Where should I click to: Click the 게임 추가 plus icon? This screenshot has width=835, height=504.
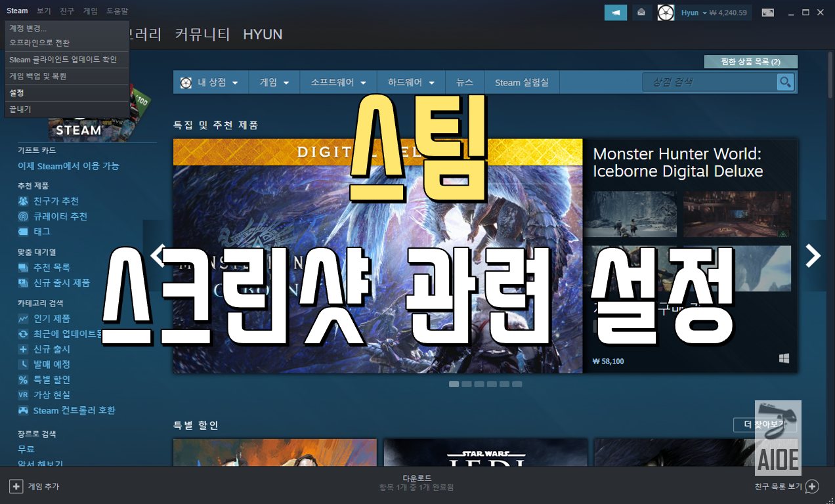point(16,486)
